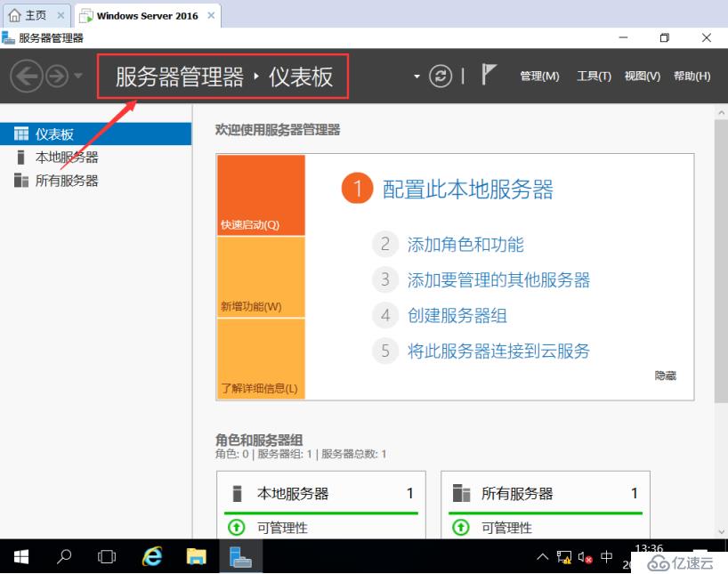Expand dropdown arrow beside refresh icon
Viewport: 728px width, 574px height.
(x=417, y=77)
